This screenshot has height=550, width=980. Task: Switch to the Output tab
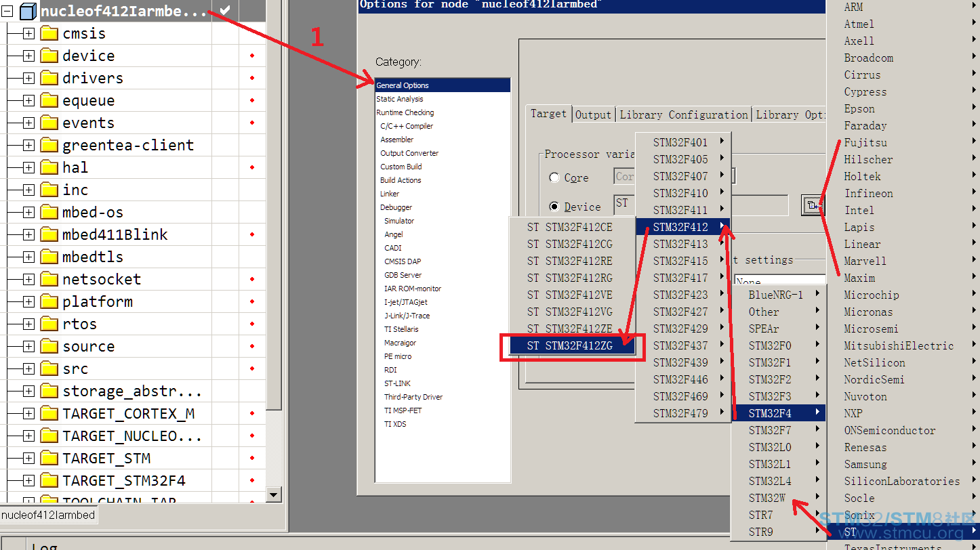[x=593, y=114]
